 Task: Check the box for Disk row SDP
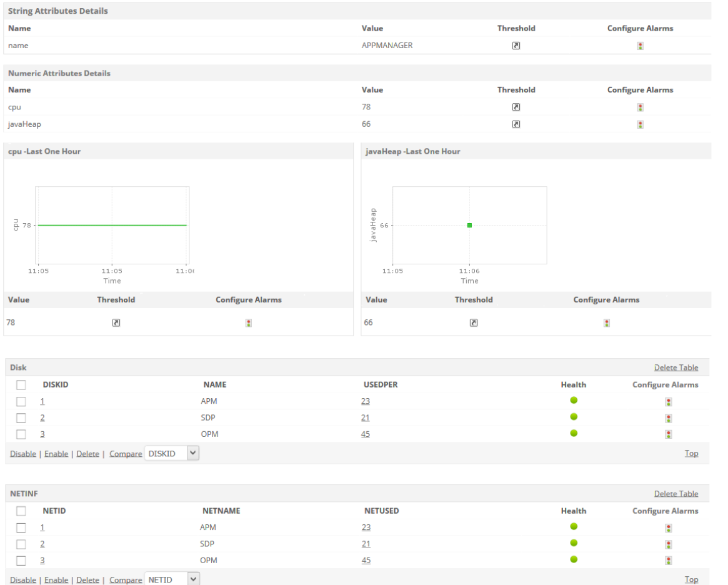(21, 418)
